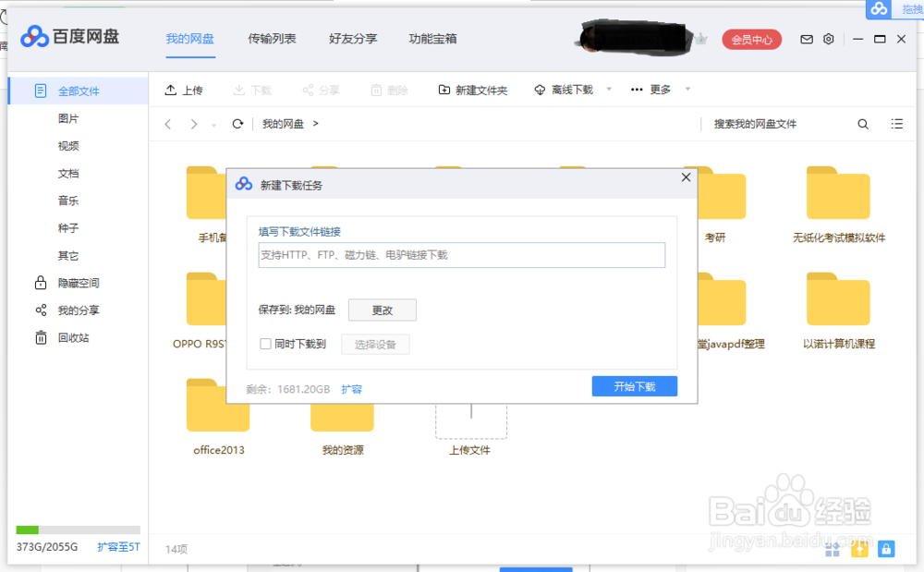Click the download link input field
The width and height of the screenshot is (924, 572).
click(460, 255)
